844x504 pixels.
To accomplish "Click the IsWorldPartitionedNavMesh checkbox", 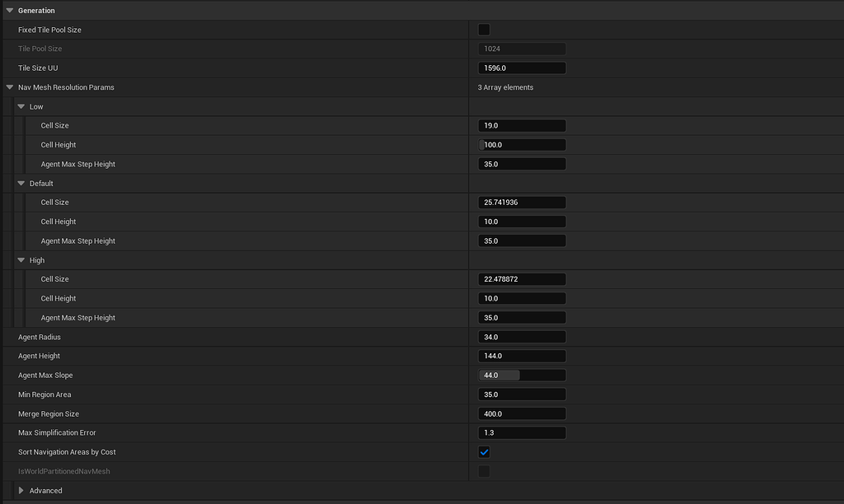I will 484,471.
